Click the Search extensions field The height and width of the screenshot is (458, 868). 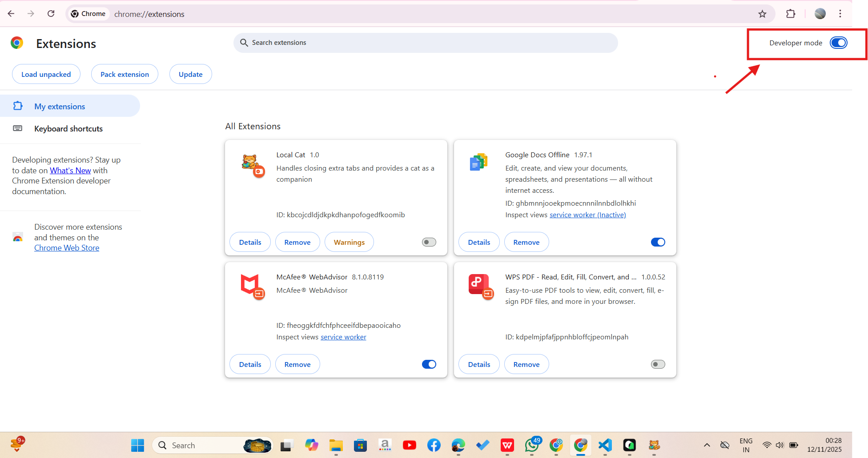[x=425, y=43]
